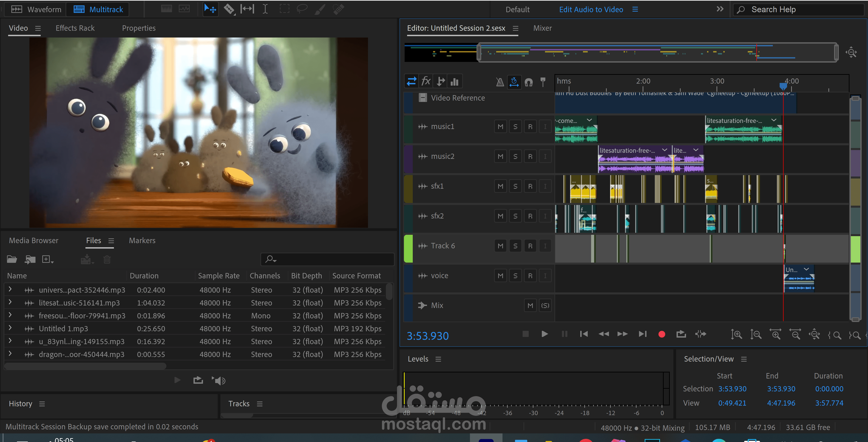Toggle snapping magnet icon
The image size is (868, 442).
tap(529, 82)
